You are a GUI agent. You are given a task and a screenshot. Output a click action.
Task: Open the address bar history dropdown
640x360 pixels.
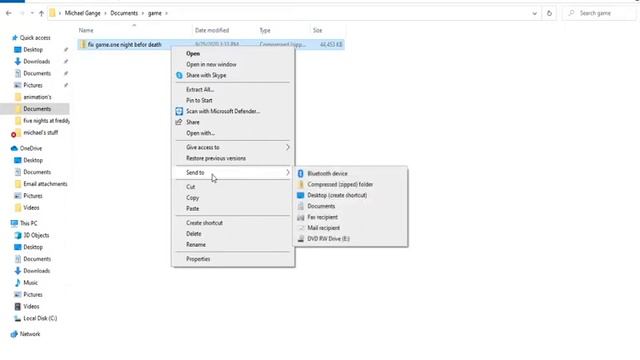[x=534, y=13]
